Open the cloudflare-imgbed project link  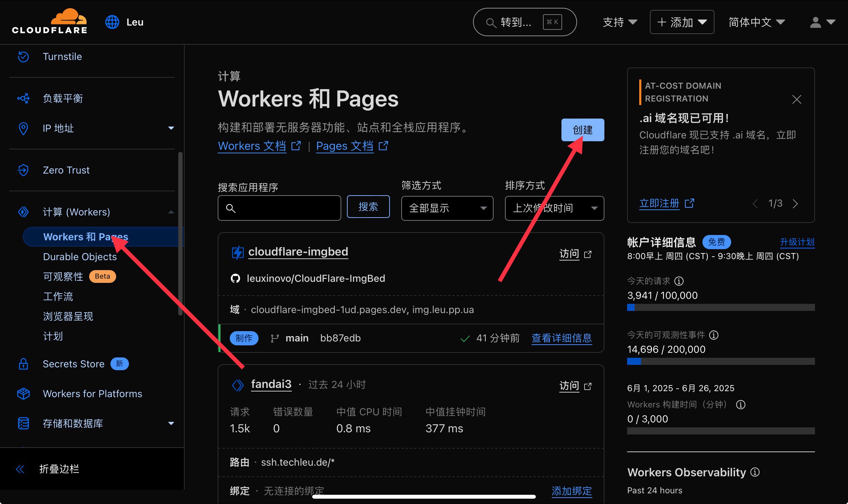pos(298,252)
